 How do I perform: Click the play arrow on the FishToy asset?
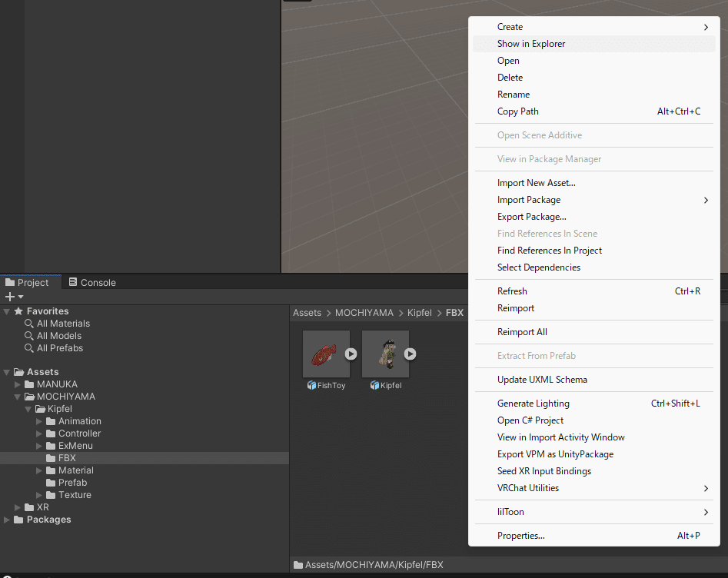[351, 354]
